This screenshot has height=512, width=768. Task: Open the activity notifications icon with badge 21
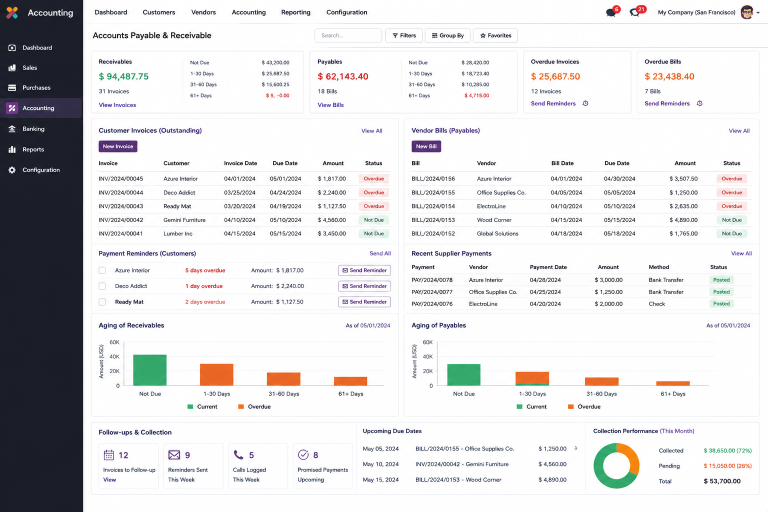point(635,13)
